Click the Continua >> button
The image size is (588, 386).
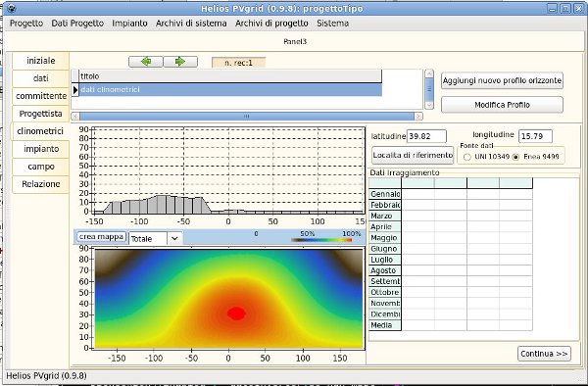[544, 354]
